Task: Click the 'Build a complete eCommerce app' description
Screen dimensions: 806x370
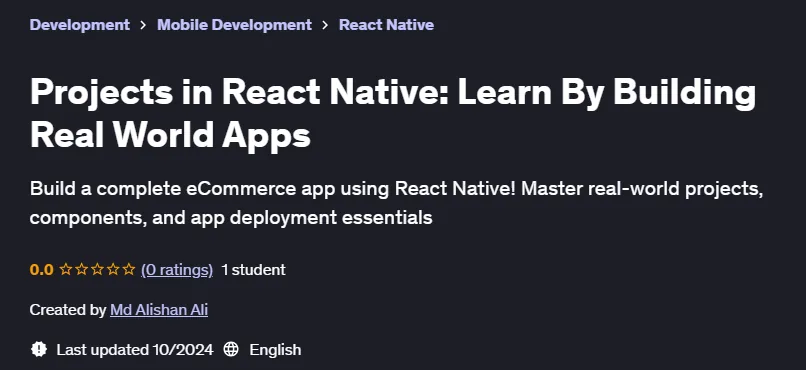Action: (x=396, y=203)
